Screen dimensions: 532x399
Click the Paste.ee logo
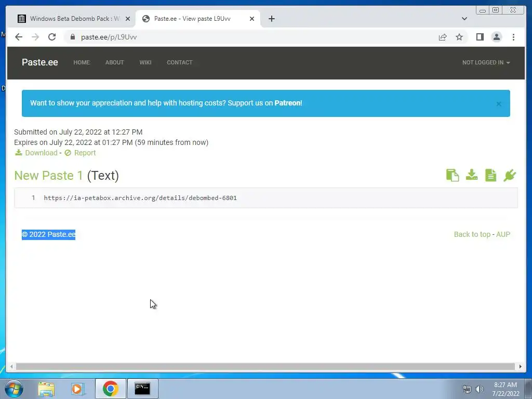point(39,62)
